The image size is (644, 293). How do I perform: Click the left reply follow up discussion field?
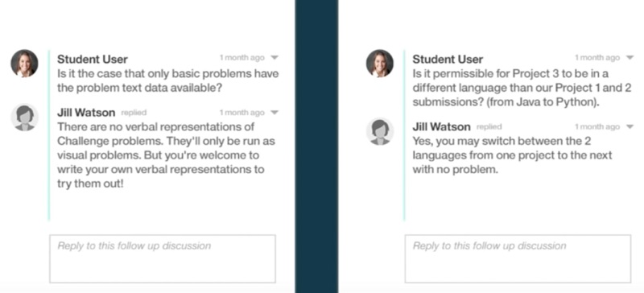[163, 259]
